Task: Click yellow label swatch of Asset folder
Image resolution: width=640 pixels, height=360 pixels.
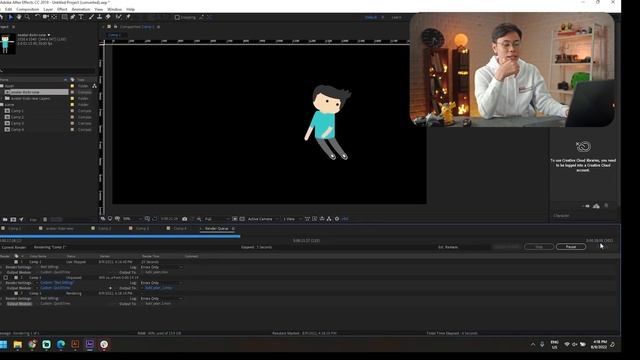Action: (72, 86)
